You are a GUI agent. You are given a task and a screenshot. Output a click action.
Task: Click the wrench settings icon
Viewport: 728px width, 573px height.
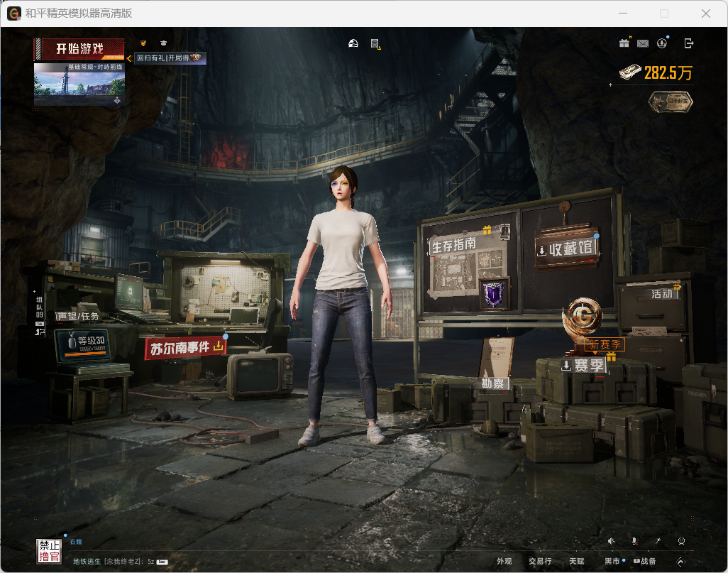point(658,541)
